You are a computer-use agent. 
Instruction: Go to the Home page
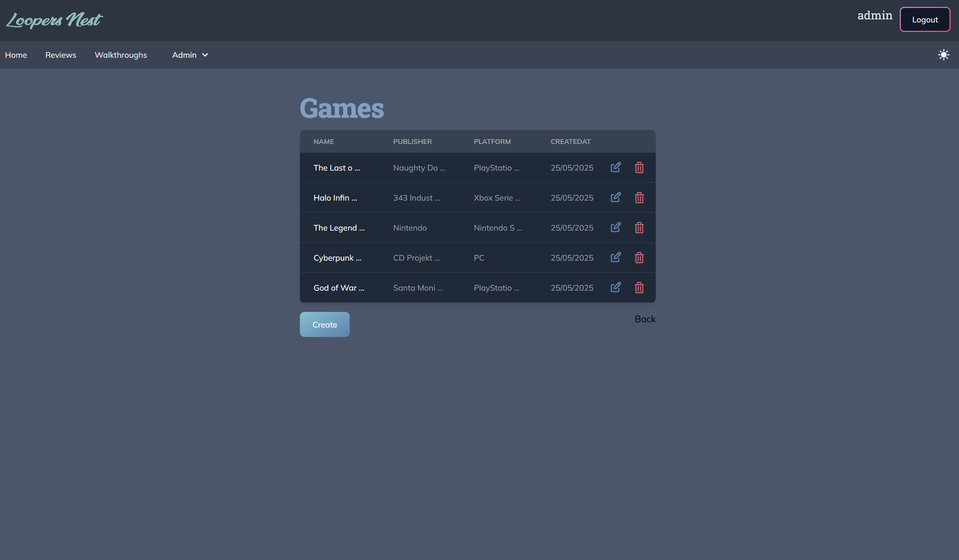[x=16, y=55]
